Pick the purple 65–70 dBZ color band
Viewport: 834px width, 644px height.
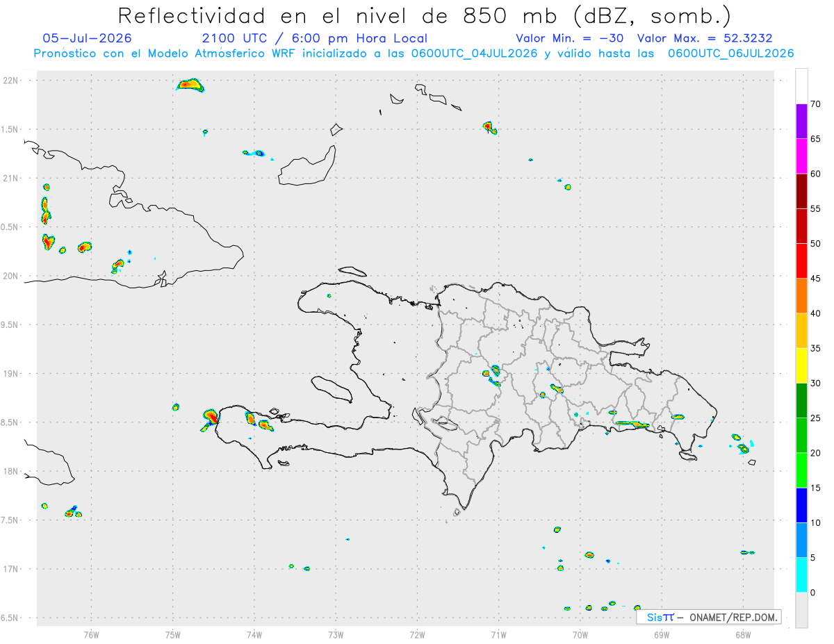[x=801, y=122]
